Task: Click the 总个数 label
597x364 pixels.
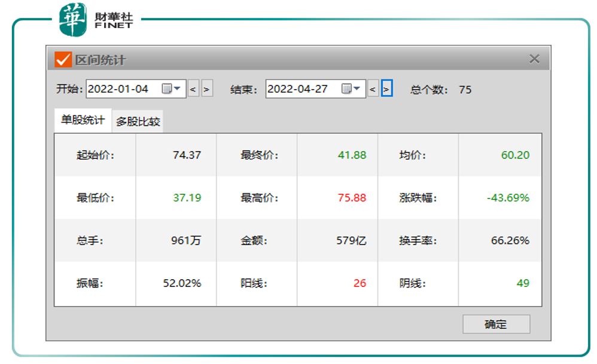Action: click(x=429, y=90)
